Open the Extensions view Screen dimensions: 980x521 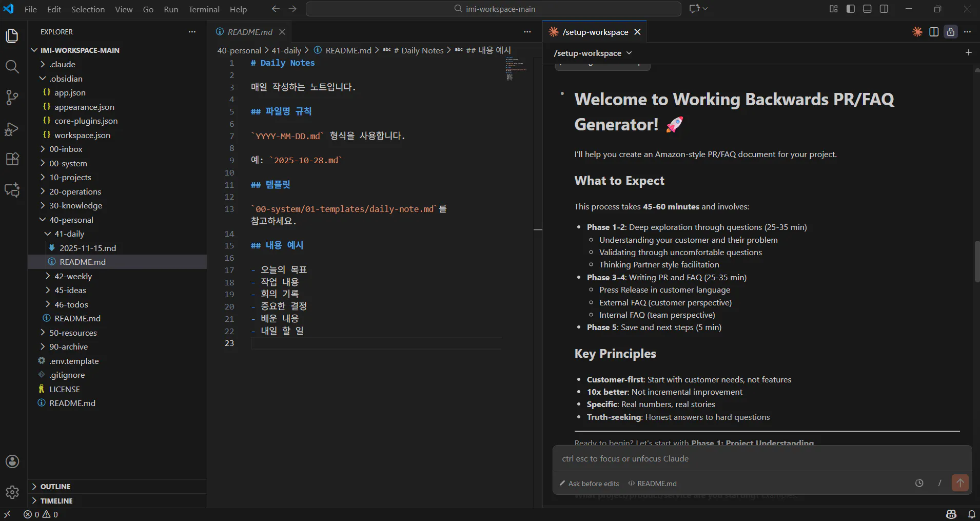[12, 159]
